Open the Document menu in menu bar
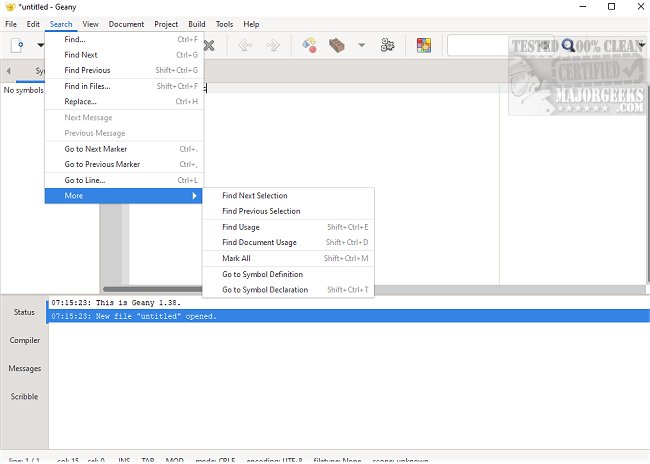 point(126,24)
